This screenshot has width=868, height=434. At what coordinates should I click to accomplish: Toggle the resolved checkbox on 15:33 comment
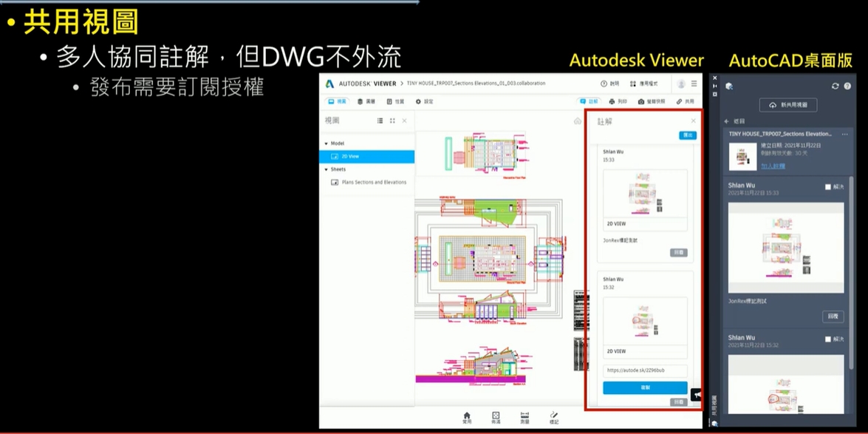pyautogui.click(x=828, y=187)
